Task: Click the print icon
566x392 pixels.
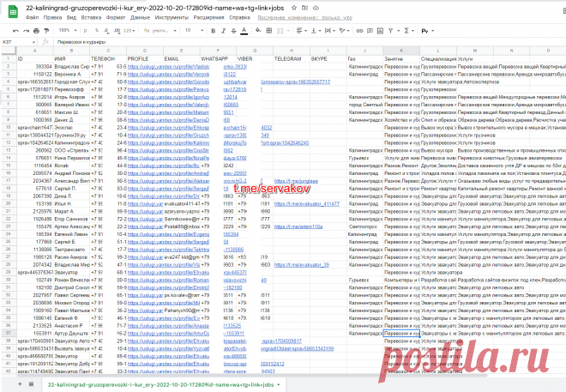Action: tap(36, 31)
